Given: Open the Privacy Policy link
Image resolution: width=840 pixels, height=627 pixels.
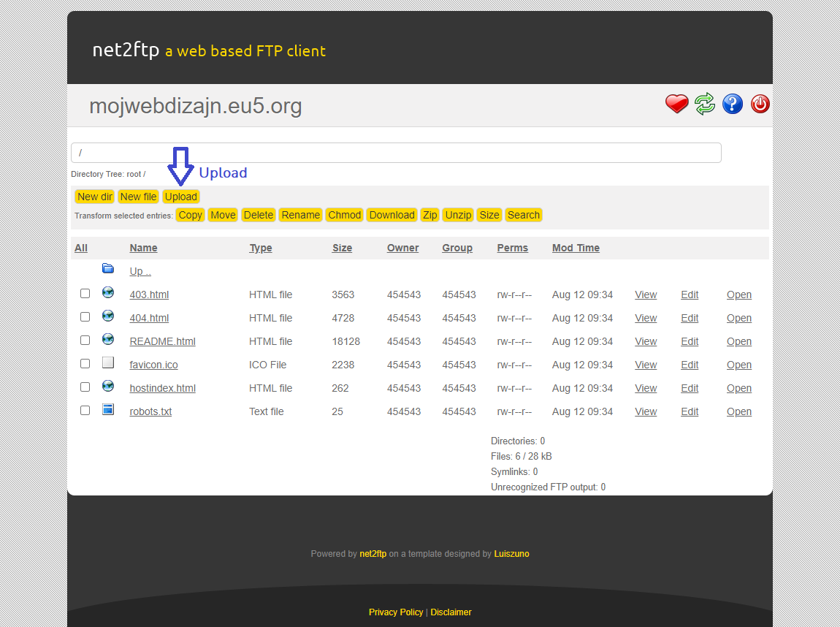Looking at the screenshot, I should click(395, 612).
